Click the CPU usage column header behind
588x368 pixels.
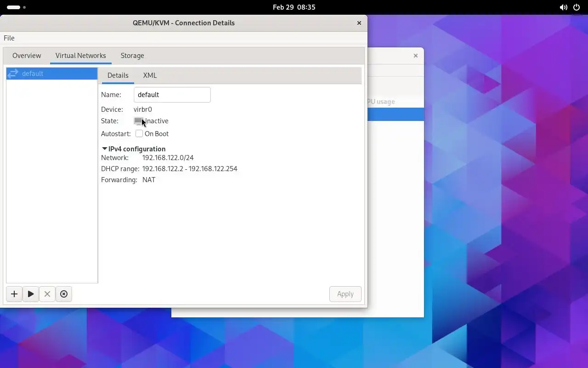pyautogui.click(x=381, y=102)
